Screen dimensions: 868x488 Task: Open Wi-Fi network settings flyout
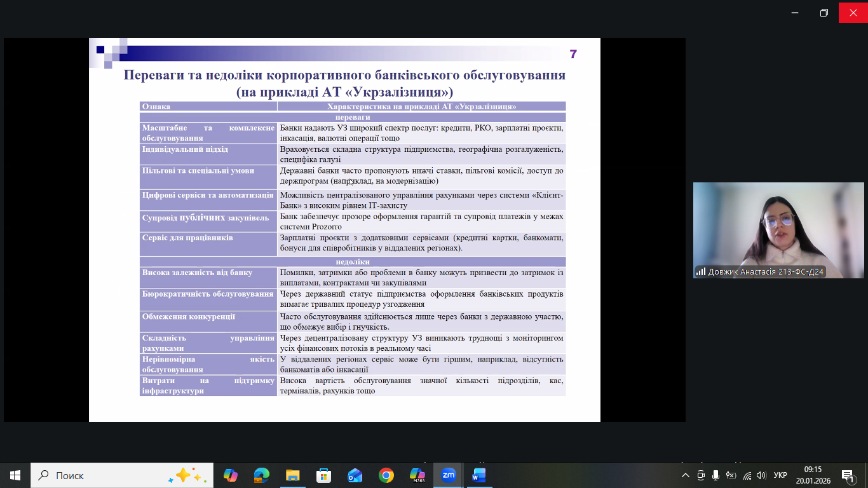[x=747, y=475]
